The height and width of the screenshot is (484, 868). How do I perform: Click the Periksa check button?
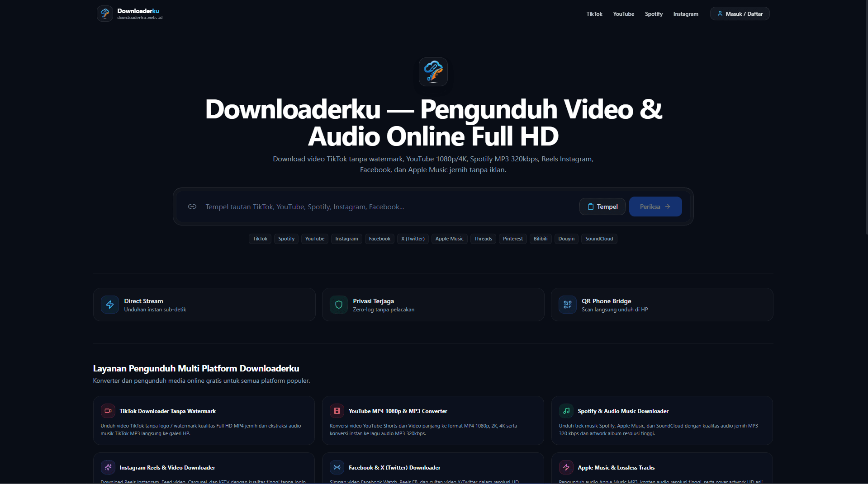click(655, 207)
